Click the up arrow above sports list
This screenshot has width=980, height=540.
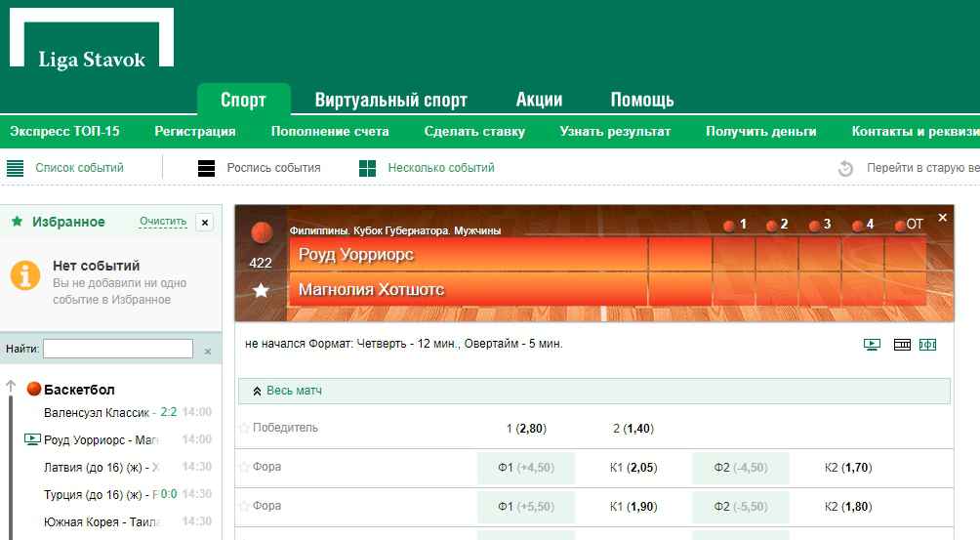click(11, 387)
